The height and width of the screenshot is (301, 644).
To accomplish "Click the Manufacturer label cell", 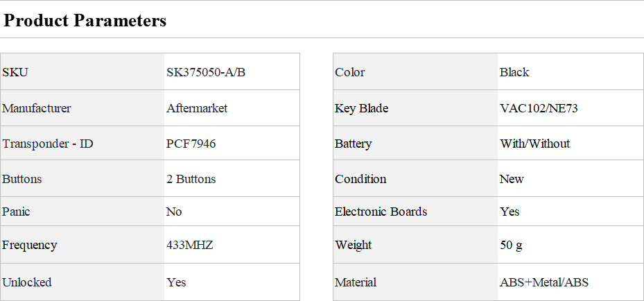I will pyautogui.click(x=82, y=108).
